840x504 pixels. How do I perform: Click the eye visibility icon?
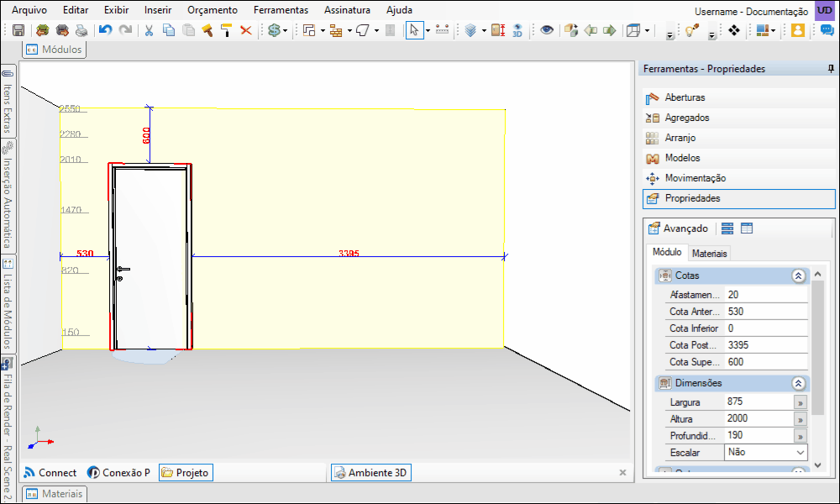547,30
